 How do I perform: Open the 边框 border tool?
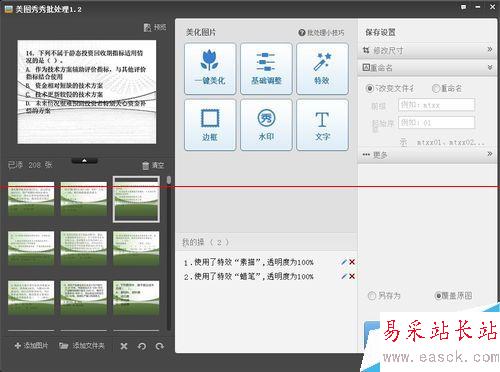click(210, 125)
